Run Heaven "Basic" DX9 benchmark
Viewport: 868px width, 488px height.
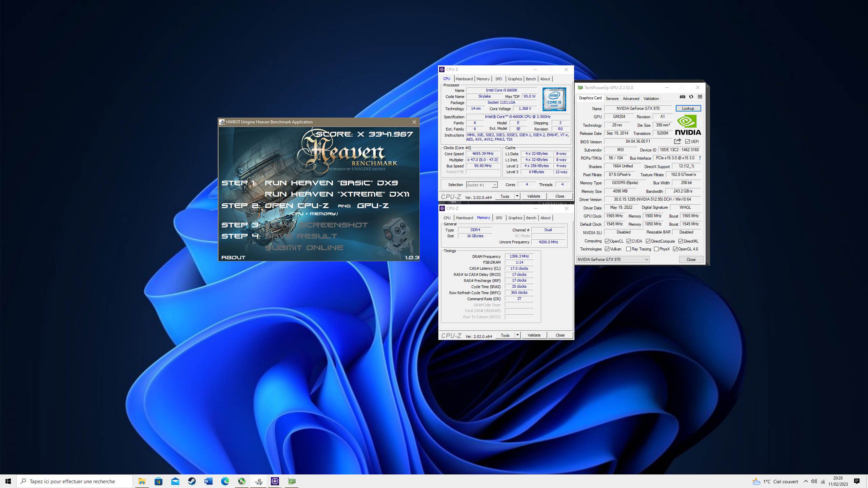click(x=331, y=183)
